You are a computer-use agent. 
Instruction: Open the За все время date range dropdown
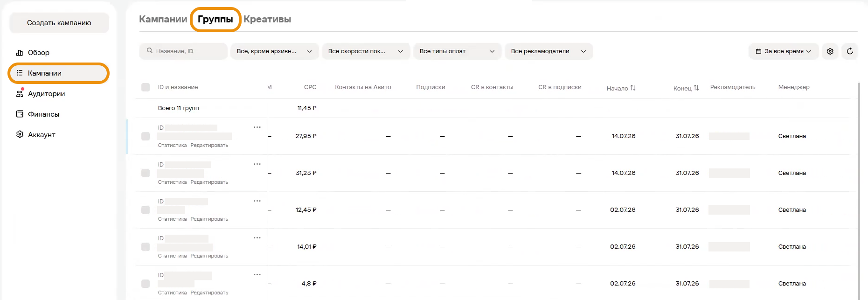(x=784, y=51)
